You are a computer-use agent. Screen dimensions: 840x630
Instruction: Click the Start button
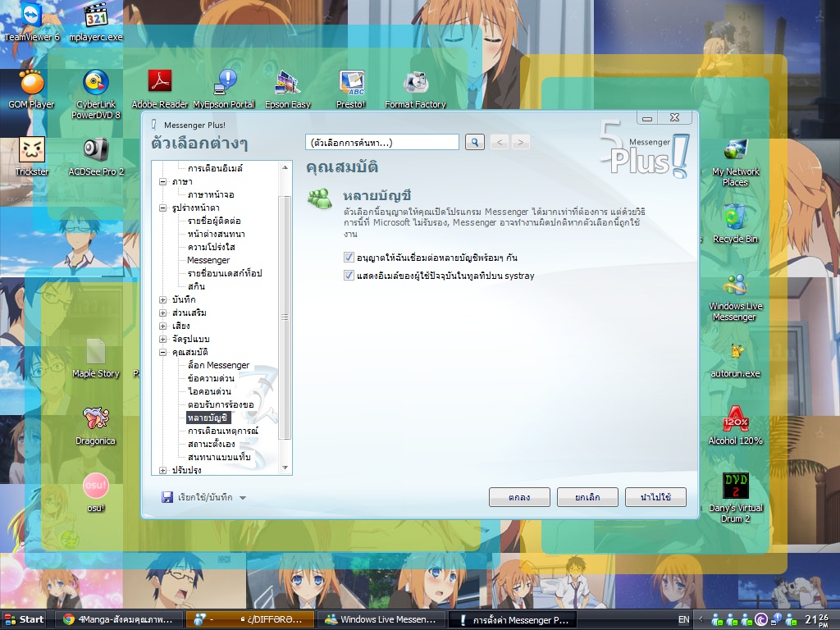tap(24, 619)
